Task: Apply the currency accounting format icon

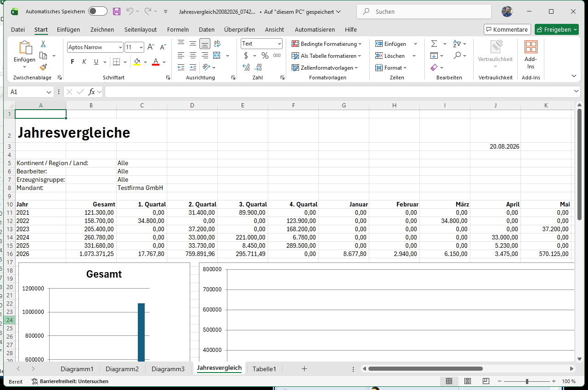Action: [x=246, y=56]
